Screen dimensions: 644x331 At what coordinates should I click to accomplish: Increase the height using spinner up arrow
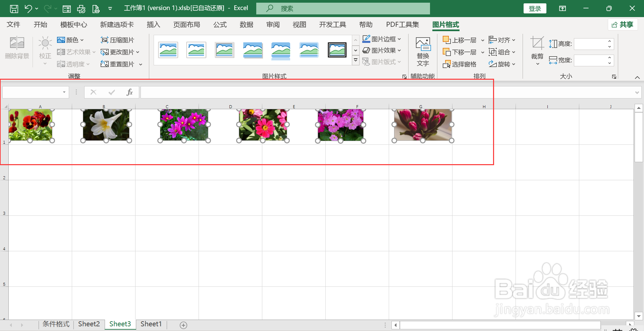tap(610, 41)
